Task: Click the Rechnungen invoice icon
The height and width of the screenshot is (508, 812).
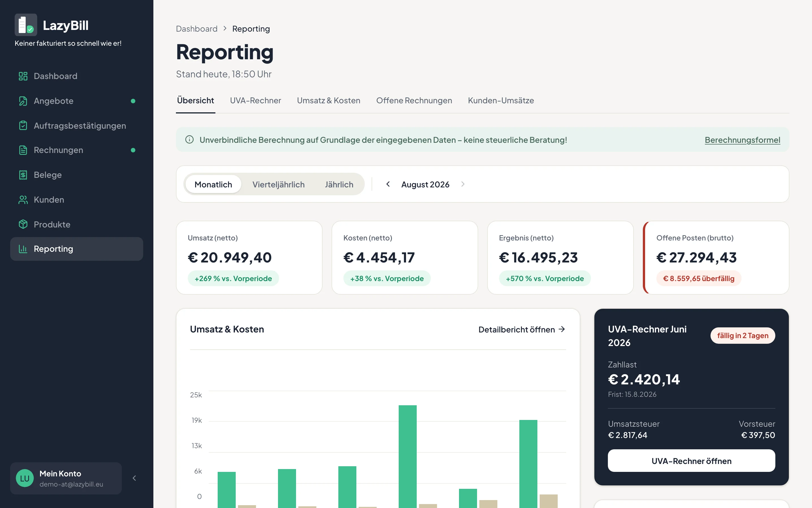Action: pos(23,150)
